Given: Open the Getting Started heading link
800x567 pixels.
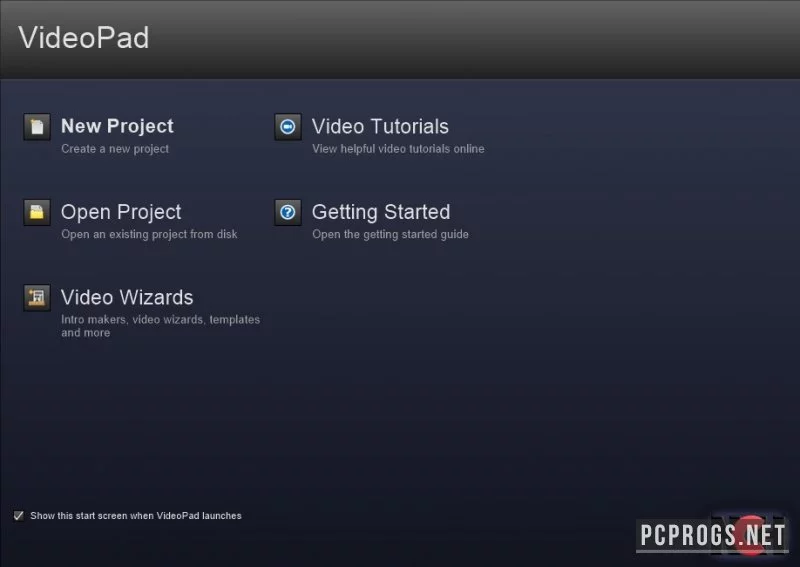Looking at the screenshot, I should coord(381,212).
